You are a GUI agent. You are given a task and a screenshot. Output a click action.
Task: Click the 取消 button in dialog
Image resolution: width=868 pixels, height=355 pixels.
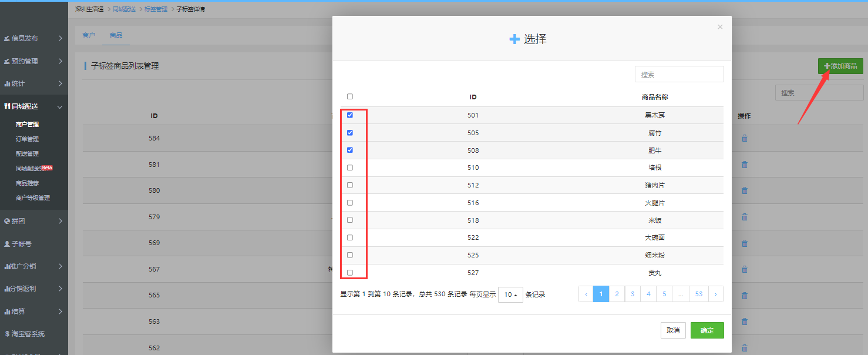(x=673, y=330)
